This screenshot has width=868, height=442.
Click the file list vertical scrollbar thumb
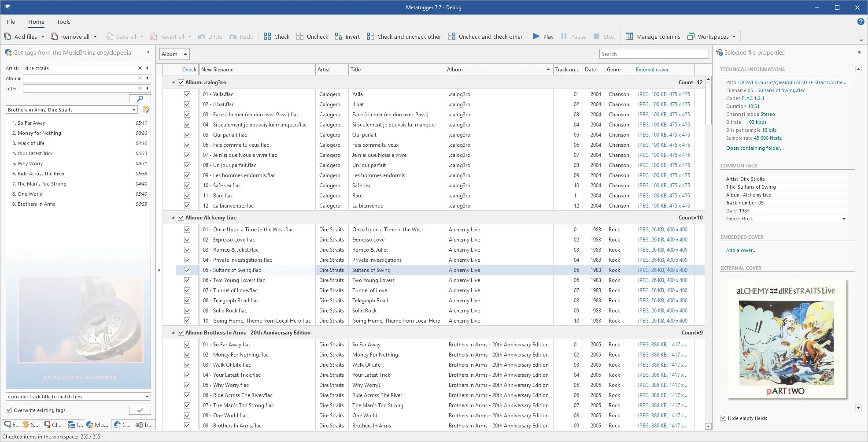pyautogui.click(x=708, y=104)
